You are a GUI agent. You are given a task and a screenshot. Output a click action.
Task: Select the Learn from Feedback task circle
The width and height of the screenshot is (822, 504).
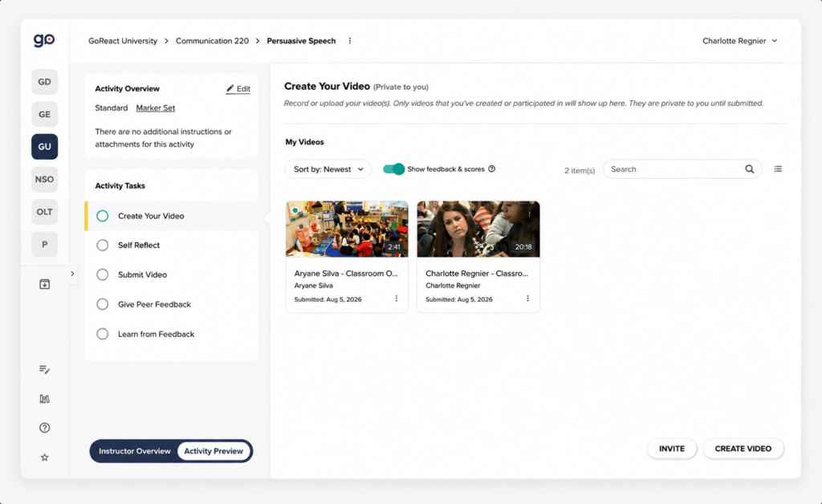[x=102, y=334]
